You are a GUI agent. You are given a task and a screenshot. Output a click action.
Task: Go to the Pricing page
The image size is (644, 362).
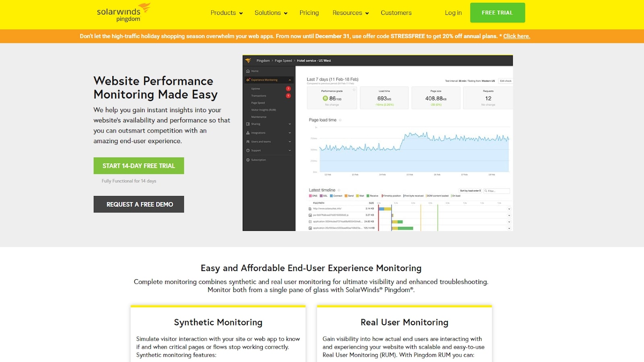(309, 13)
